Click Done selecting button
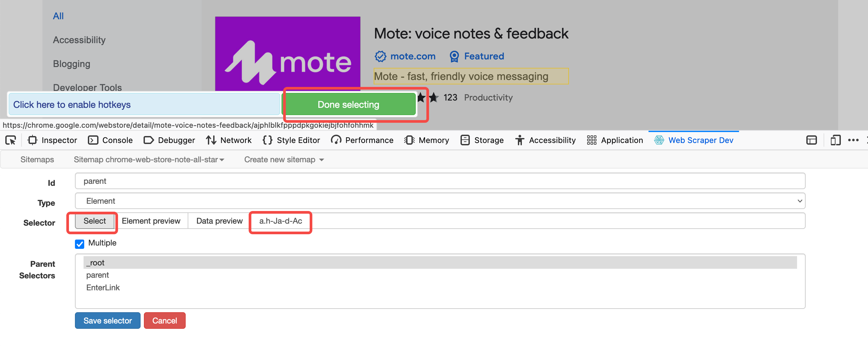 [x=348, y=105]
